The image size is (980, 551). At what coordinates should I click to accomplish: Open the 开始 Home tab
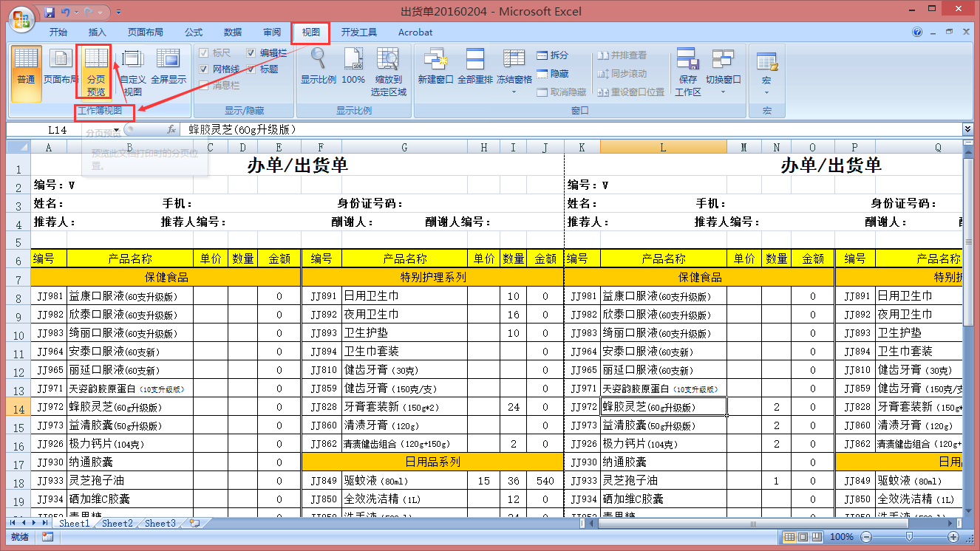tap(58, 32)
